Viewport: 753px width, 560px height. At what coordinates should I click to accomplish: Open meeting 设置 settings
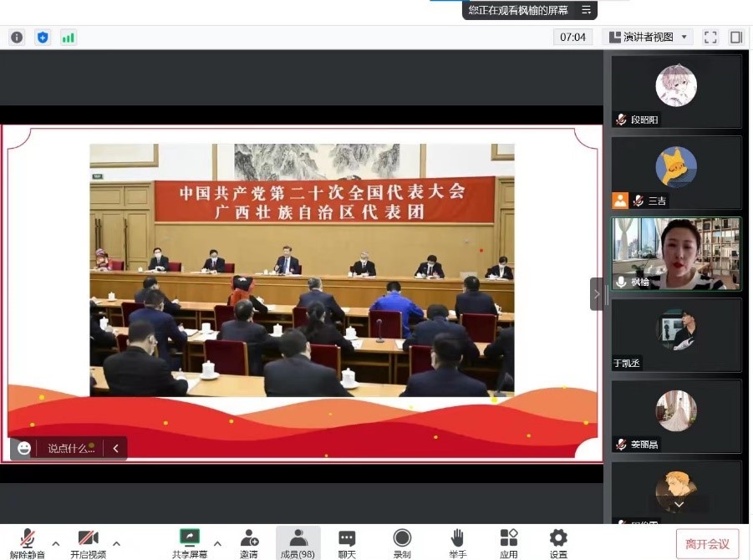[558, 543]
